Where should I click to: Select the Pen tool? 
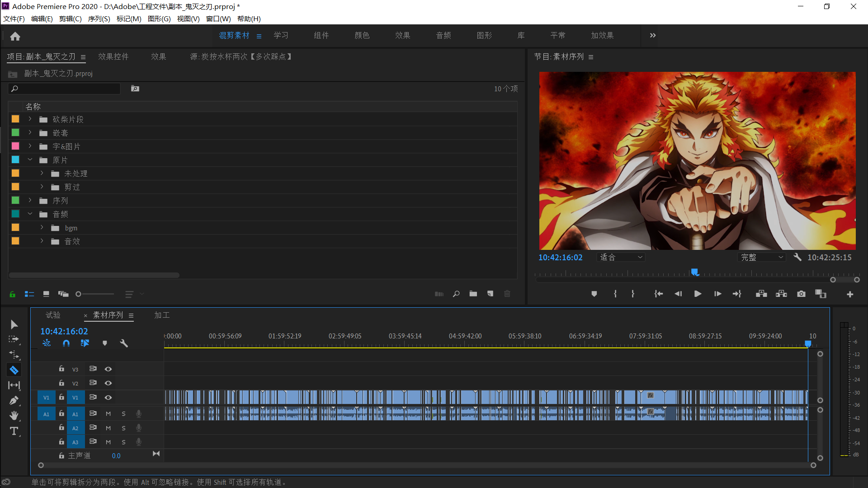(14, 400)
